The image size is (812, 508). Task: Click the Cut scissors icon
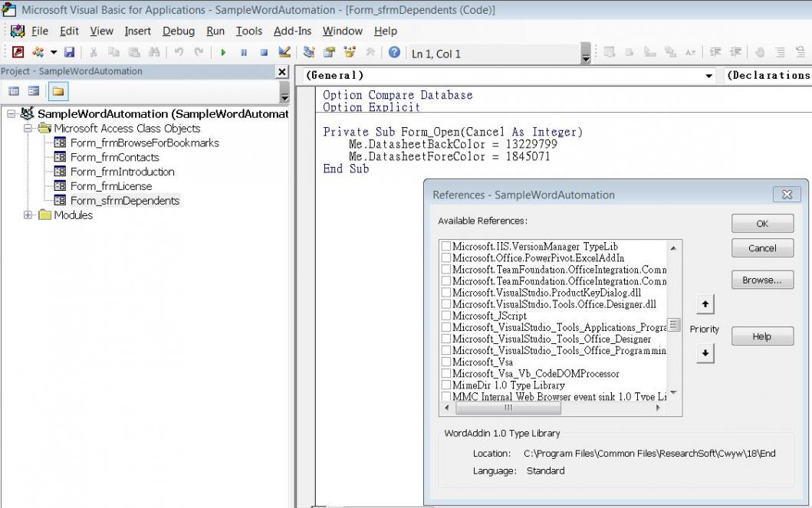[x=94, y=52]
